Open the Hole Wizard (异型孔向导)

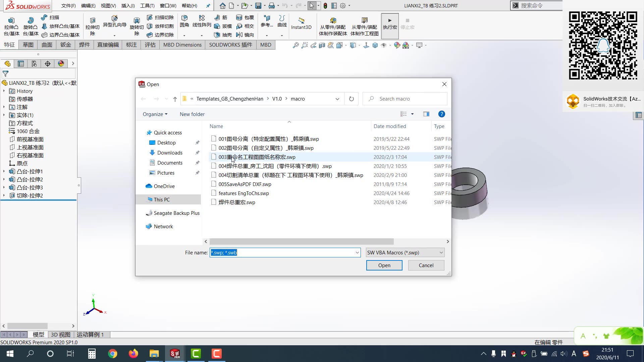114,22
